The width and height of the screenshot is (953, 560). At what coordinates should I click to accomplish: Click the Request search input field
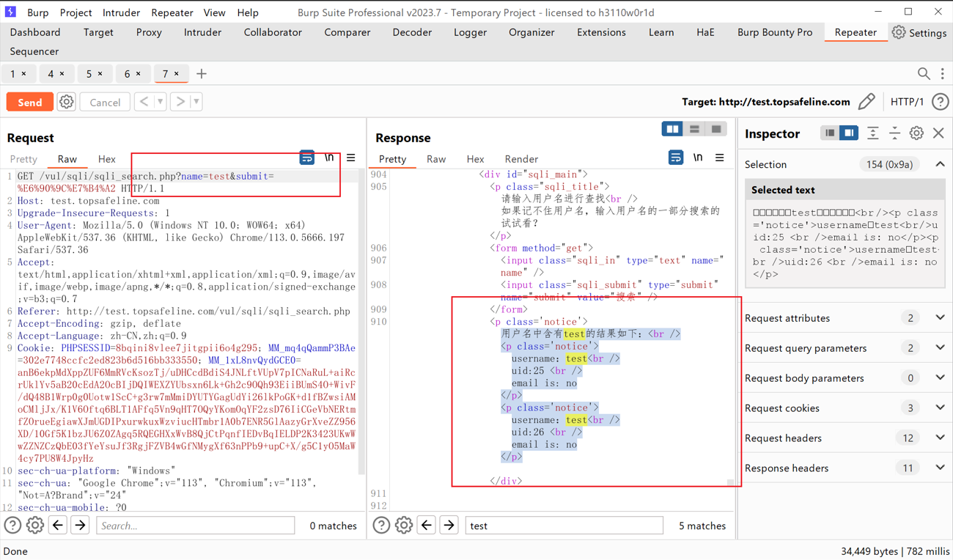tap(195, 526)
